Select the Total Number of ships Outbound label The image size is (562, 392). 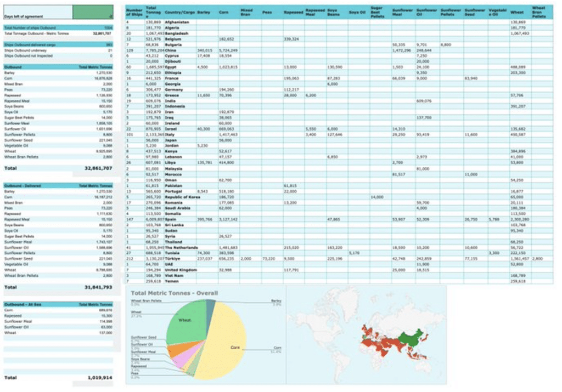[x=30, y=27]
